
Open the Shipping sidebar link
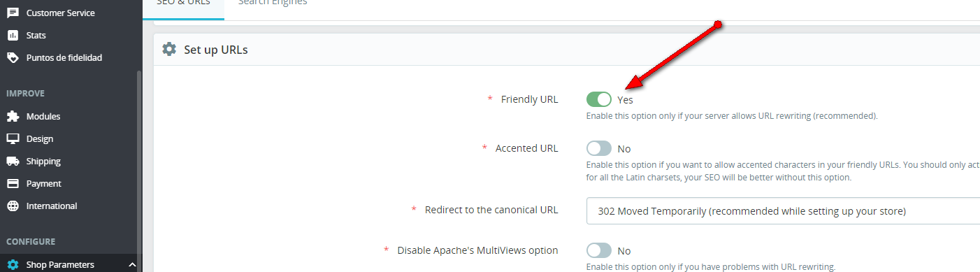(x=43, y=161)
